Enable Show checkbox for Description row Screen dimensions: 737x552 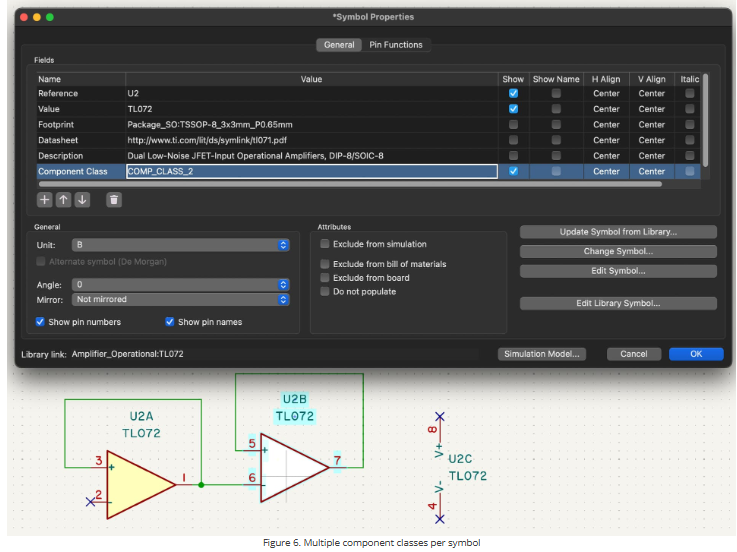point(513,156)
